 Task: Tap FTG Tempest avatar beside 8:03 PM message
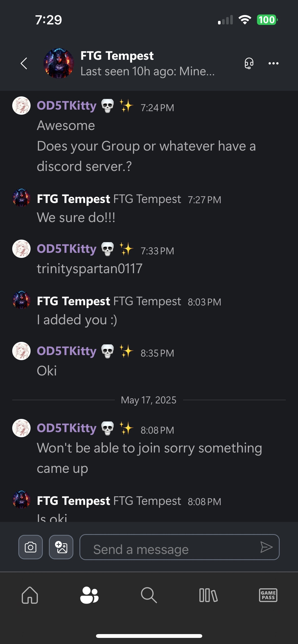[21, 300]
